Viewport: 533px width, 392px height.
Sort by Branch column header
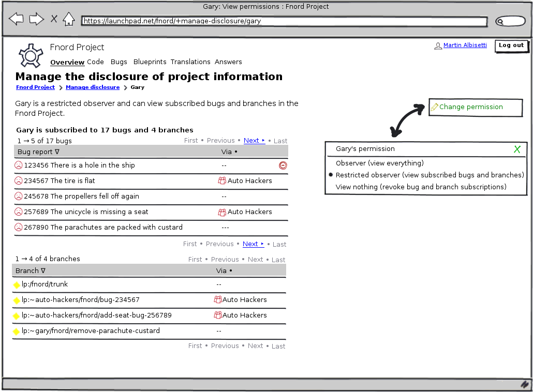click(30, 271)
